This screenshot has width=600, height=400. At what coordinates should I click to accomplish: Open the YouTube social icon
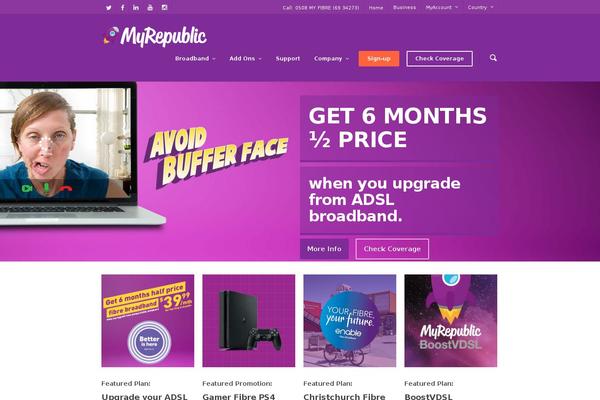(x=150, y=8)
